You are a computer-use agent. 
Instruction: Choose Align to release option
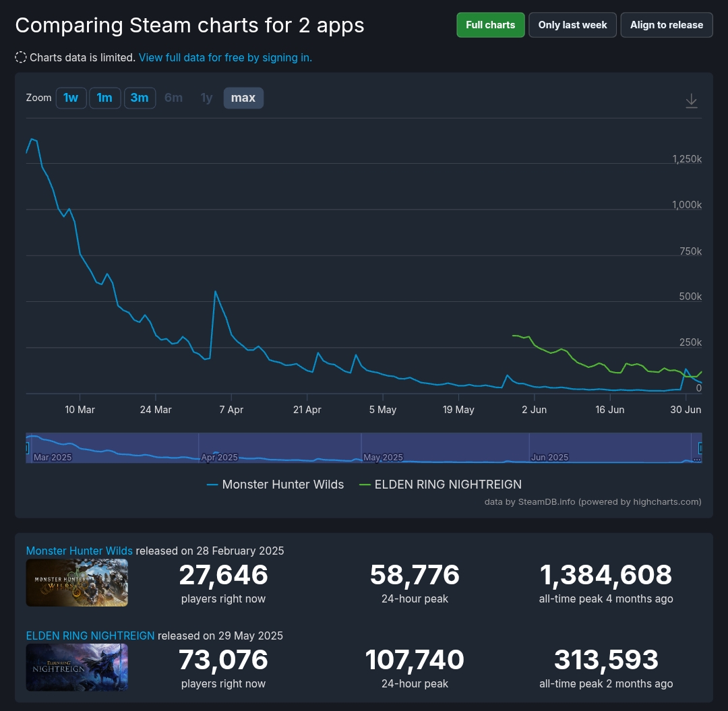click(666, 25)
